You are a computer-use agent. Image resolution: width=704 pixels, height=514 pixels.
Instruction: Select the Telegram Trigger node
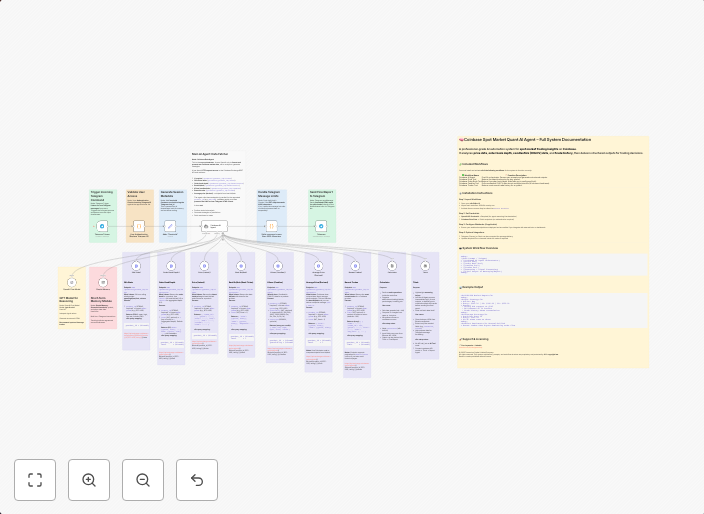tap(103, 226)
